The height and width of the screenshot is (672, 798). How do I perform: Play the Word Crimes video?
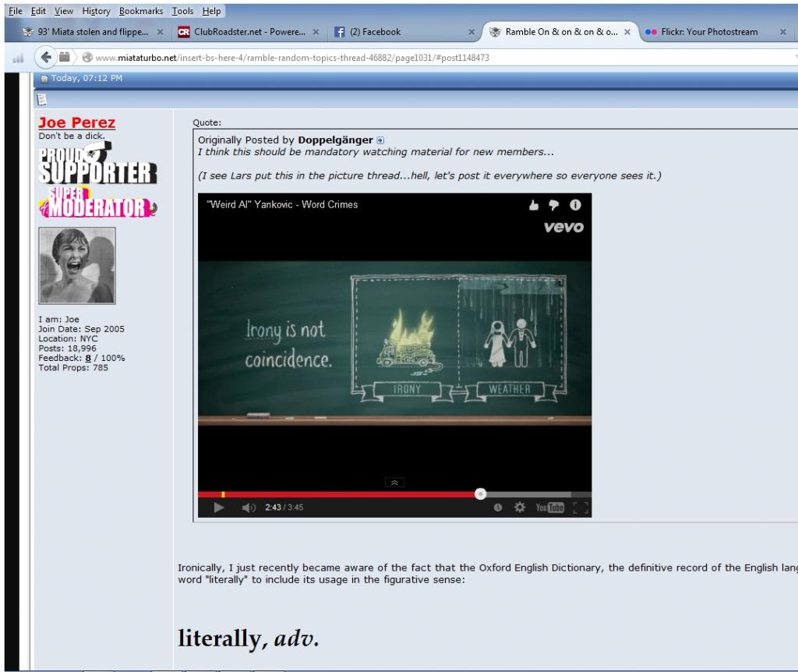pos(219,508)
